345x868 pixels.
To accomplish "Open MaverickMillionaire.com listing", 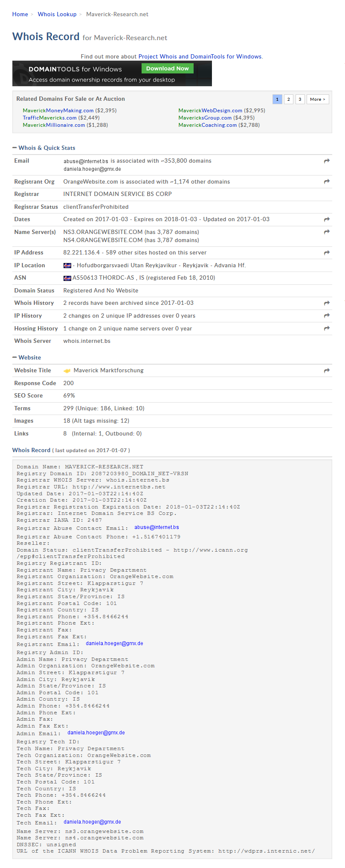I will pos(54,125).
